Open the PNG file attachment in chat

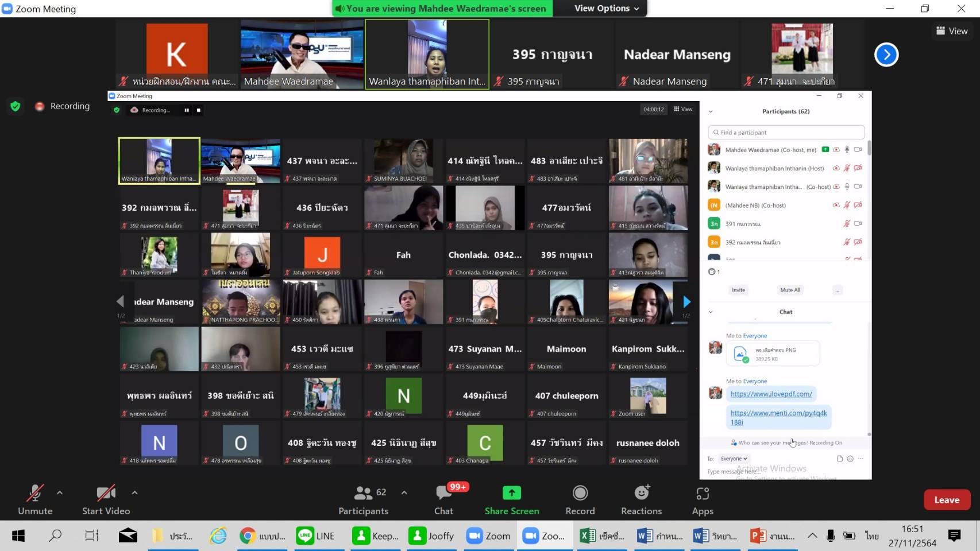773,354
